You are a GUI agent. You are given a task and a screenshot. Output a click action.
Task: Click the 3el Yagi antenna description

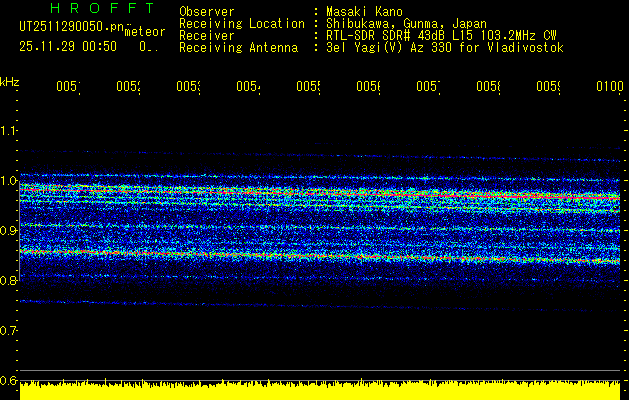(445, 48)
